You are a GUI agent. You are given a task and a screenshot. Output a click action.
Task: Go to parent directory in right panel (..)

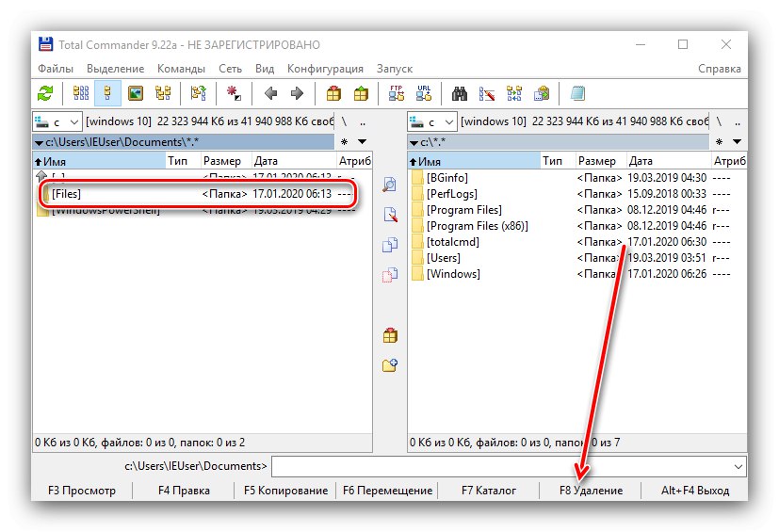pos(738,121)
